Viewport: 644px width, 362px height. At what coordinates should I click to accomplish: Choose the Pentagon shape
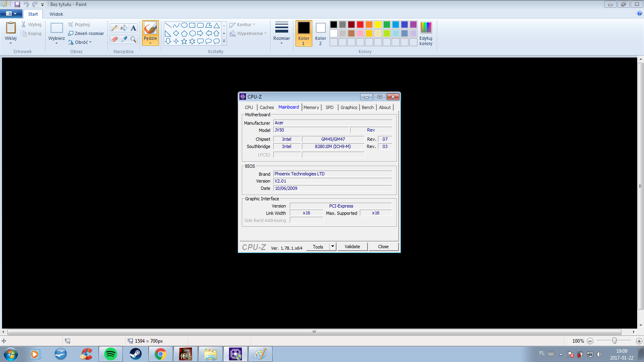pos(184,33)
